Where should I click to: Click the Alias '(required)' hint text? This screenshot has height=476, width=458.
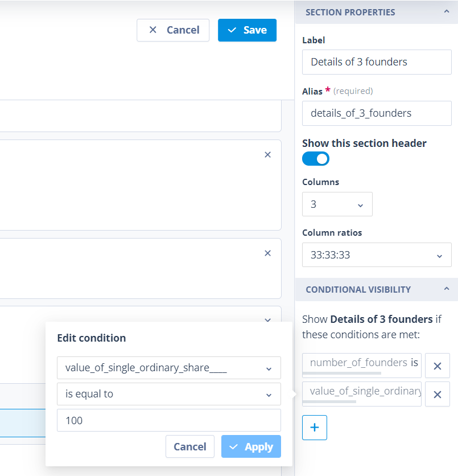point(353,91)
